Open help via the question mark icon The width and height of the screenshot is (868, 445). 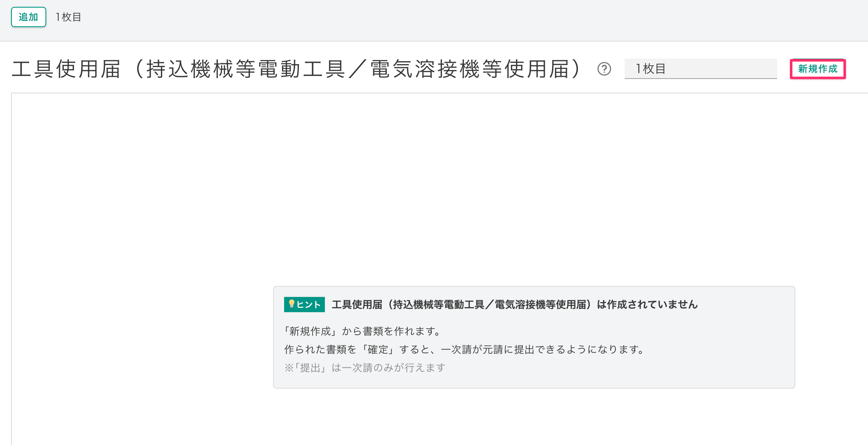pos(604,69)
